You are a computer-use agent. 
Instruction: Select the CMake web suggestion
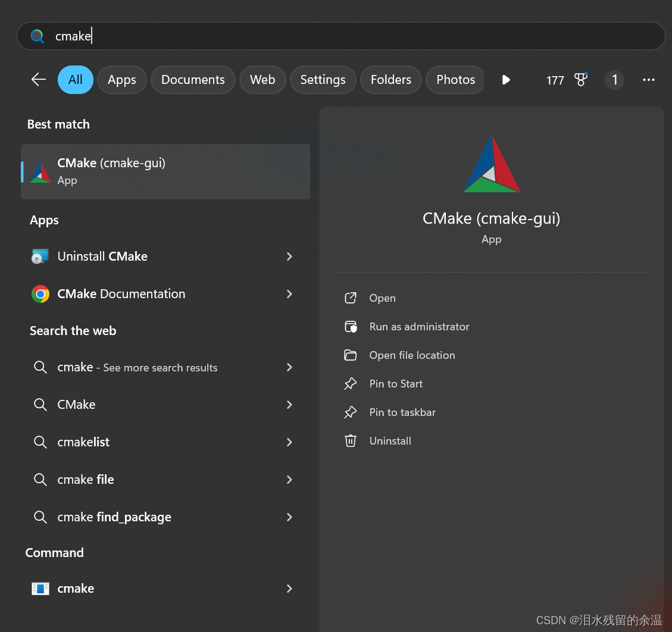tap(165, 405)
